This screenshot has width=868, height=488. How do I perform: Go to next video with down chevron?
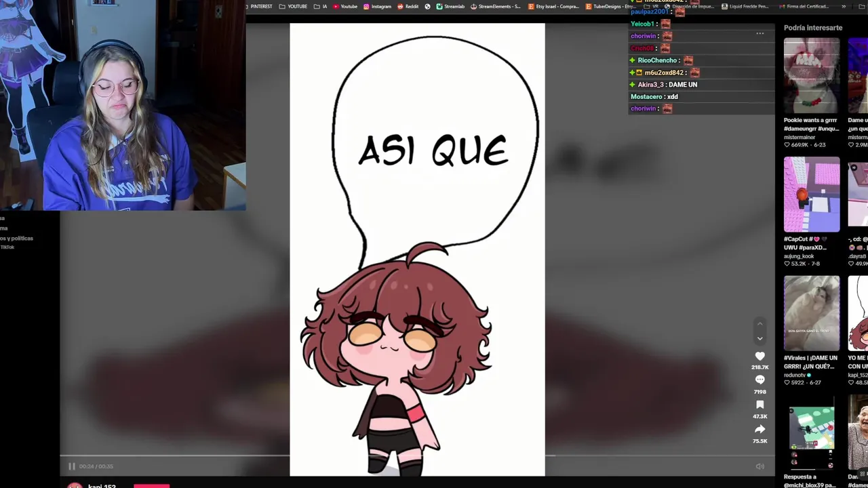coord(759,338)
